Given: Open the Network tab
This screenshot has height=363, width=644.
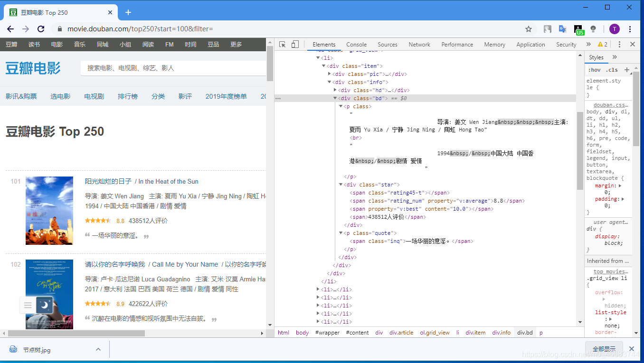Looking at the screenshot, I should tap(419, 44).
